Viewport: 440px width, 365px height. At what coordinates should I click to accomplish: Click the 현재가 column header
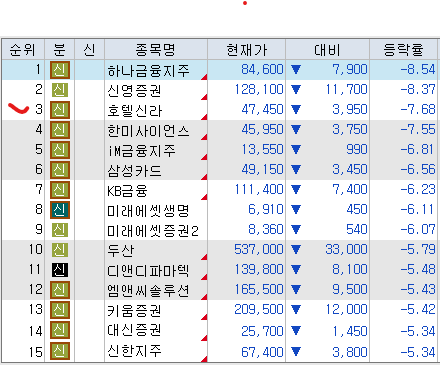246,50
